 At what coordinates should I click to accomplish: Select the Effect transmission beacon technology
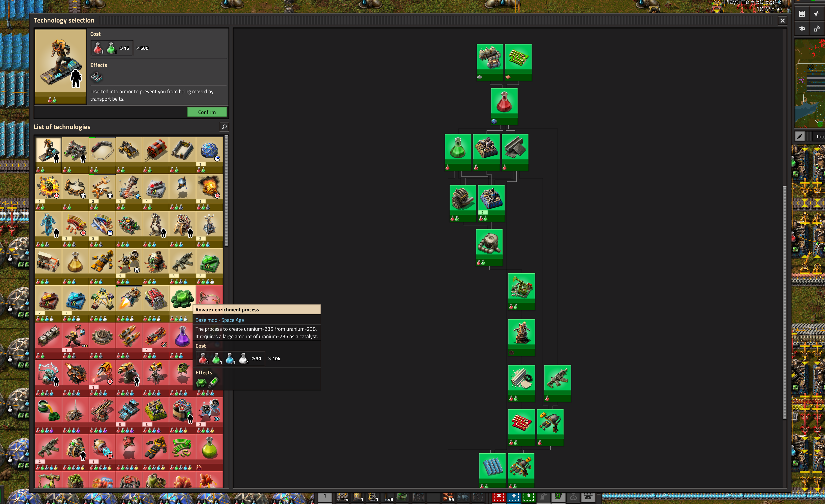pyautogui.click(x=75, y=415)
